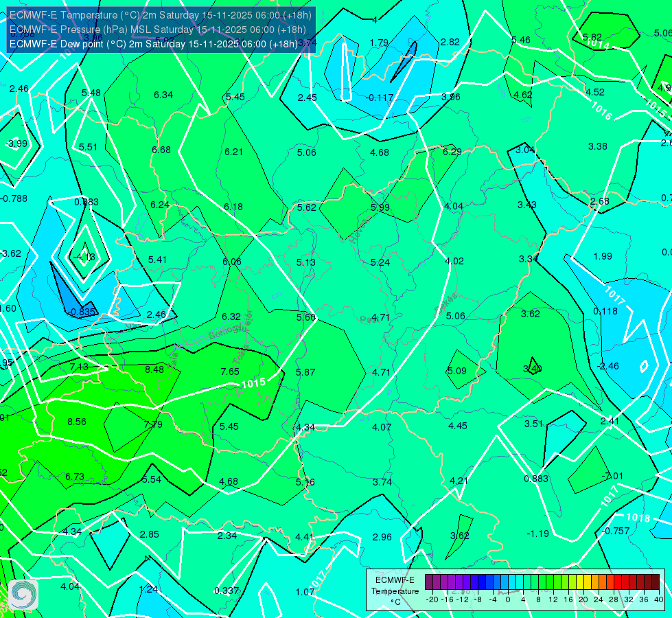Click the -0.117 temperature value
This screenshot has height=618, width=672.
click(x=380, y=98)
